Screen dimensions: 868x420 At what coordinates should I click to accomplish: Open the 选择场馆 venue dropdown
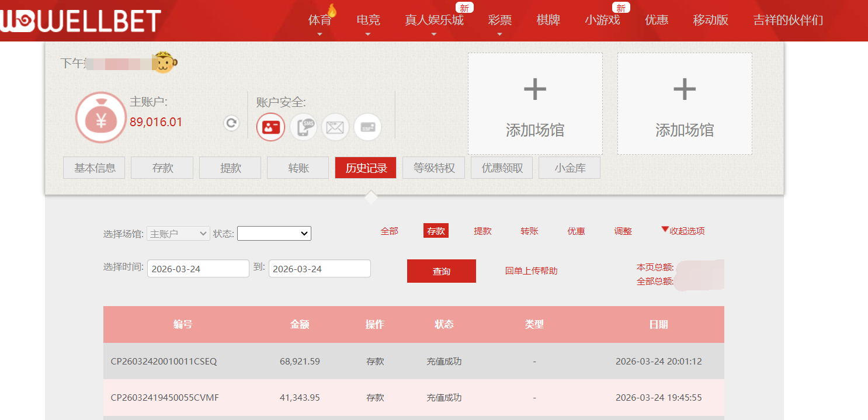coord(178,232)
